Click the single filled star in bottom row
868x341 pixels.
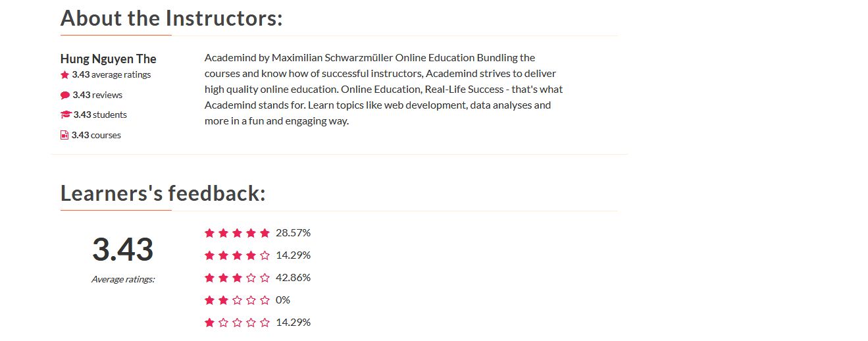[210, 323]
